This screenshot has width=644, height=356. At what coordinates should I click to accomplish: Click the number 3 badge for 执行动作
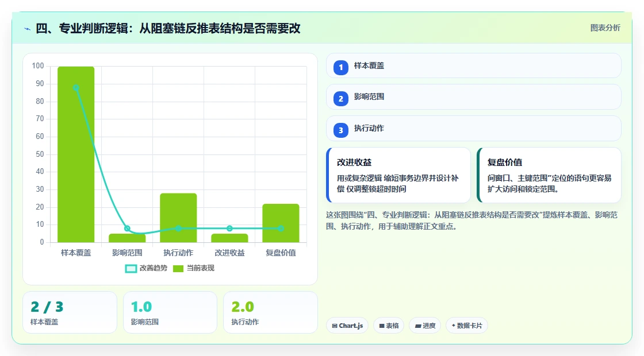click(x=340, y=130)
